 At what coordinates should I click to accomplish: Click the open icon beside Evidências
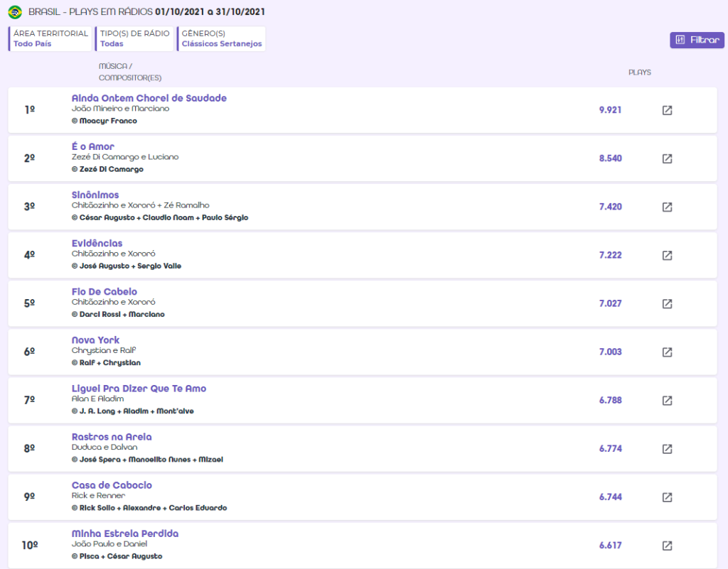[x=667, y=255]
